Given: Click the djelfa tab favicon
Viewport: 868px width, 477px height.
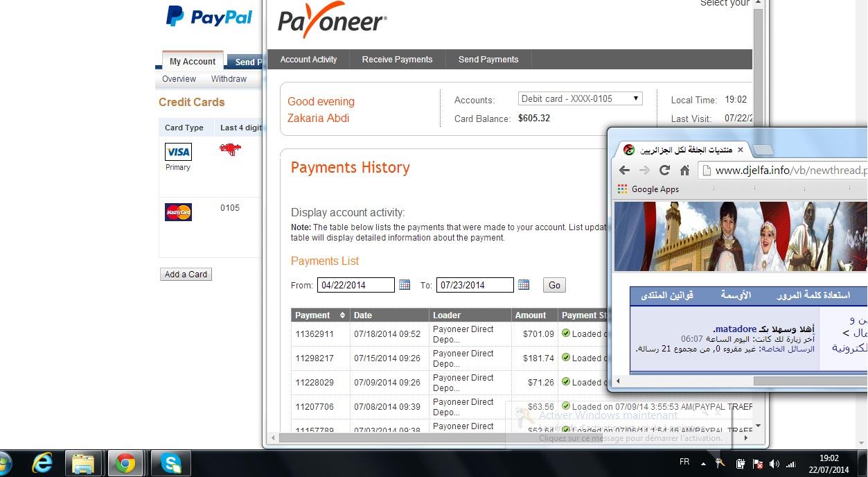Looking at the screenshot, I should [628, 150].
